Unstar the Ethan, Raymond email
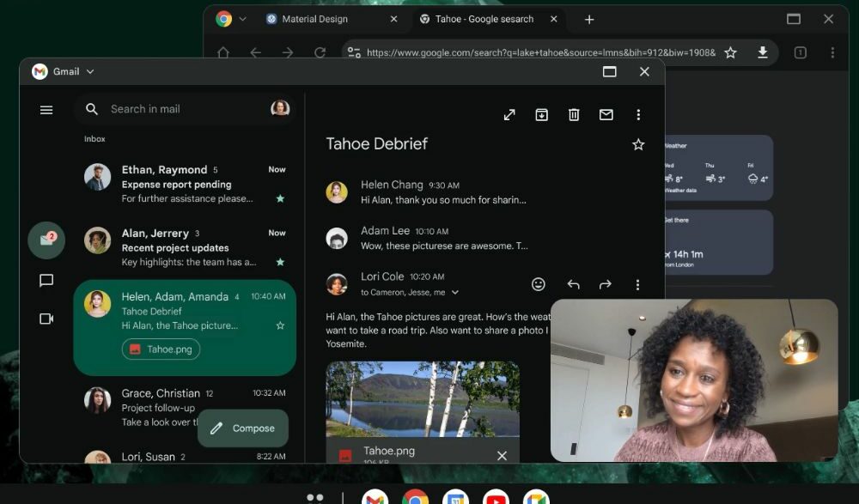Viewport: 859px width, 504px height. tap(281, 198)
